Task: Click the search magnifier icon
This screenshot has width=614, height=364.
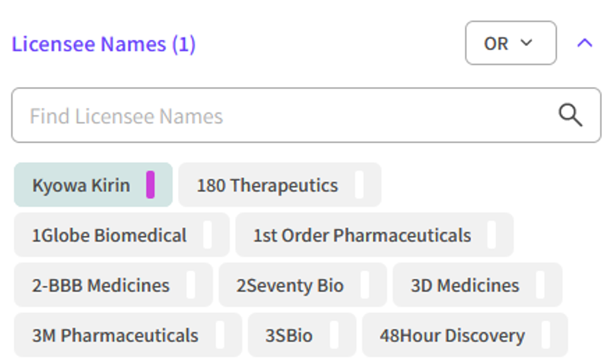Action: tap(570, 115)
